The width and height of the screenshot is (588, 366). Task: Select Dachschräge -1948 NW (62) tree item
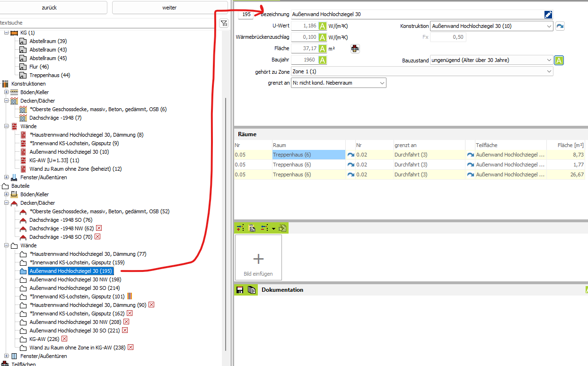[61, 228]
